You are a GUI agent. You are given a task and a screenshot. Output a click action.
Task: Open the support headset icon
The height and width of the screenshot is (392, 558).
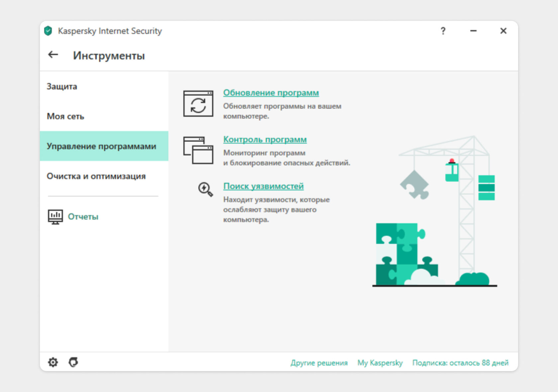tap(73, 362)
